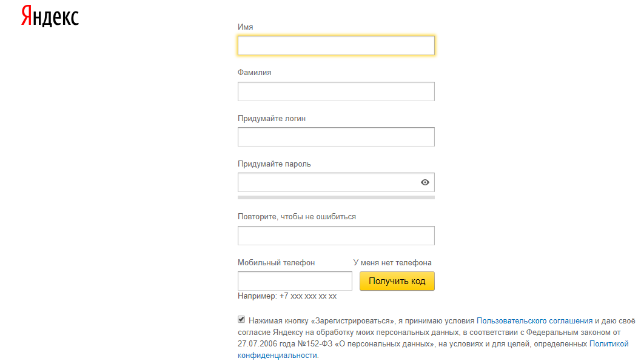Click the Повторите, чтобы не ошибиться label
Image resolution: width=641 pixels, height=364 pixels.
tap(297, 217)
